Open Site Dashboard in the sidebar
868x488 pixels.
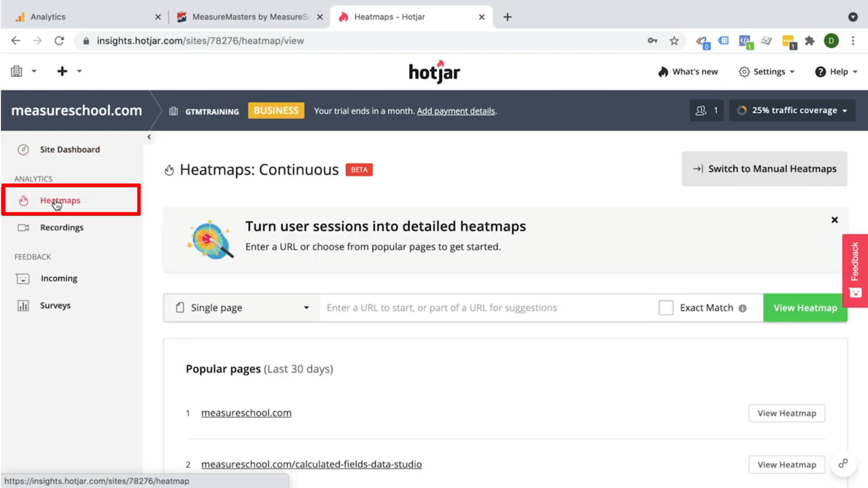tap(69, 149)
